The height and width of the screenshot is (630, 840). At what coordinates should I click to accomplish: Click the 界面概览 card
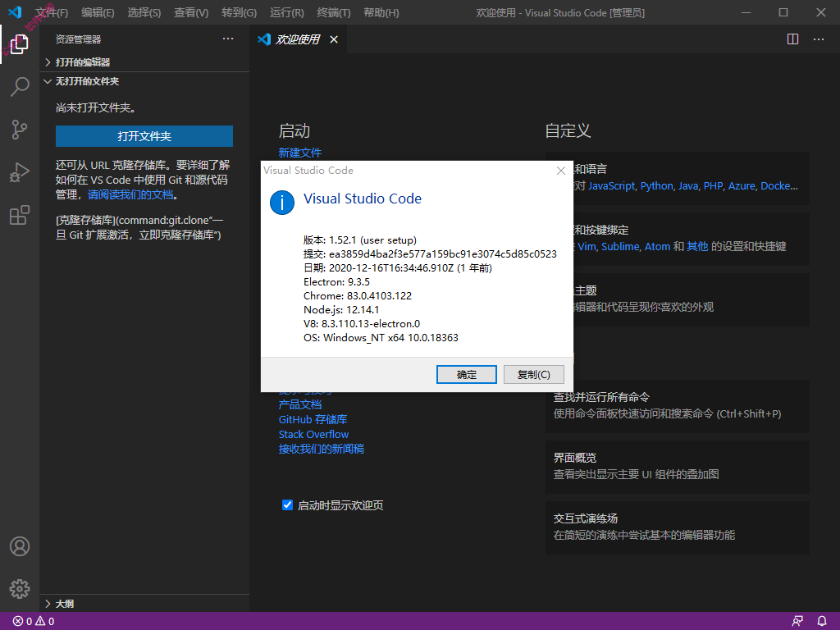677,467
